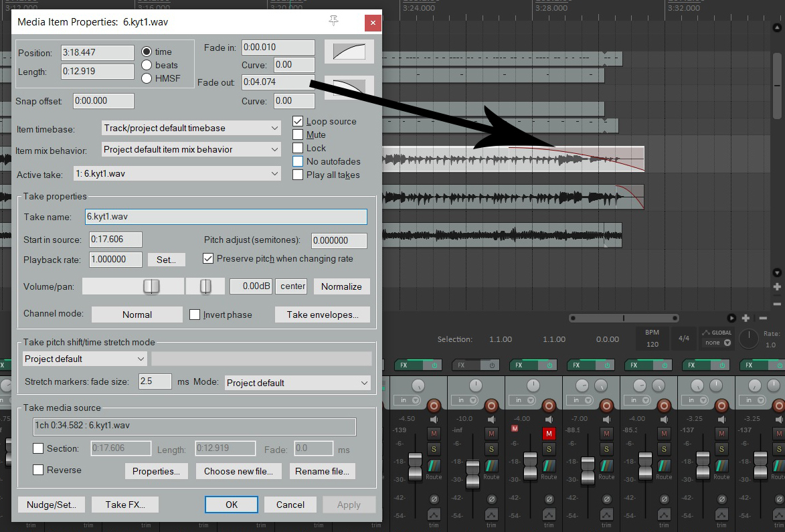Uncheck the Loop source checkbox

coord(298,122)
